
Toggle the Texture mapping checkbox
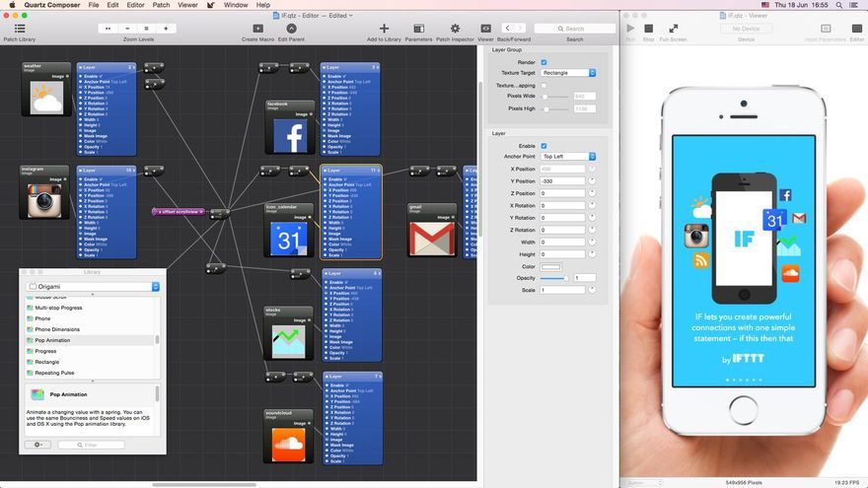(543, 86)
